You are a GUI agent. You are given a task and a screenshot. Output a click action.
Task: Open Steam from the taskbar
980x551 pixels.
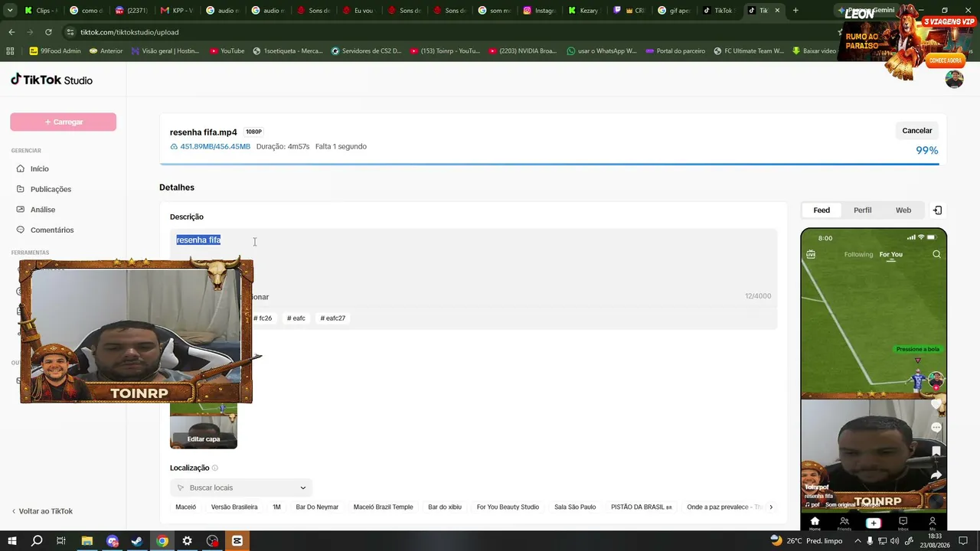pos(137,541)
